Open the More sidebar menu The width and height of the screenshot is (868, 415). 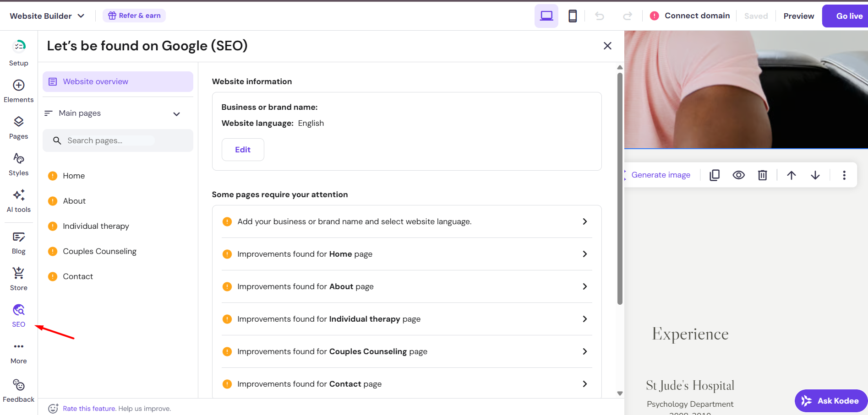[19, 353]
